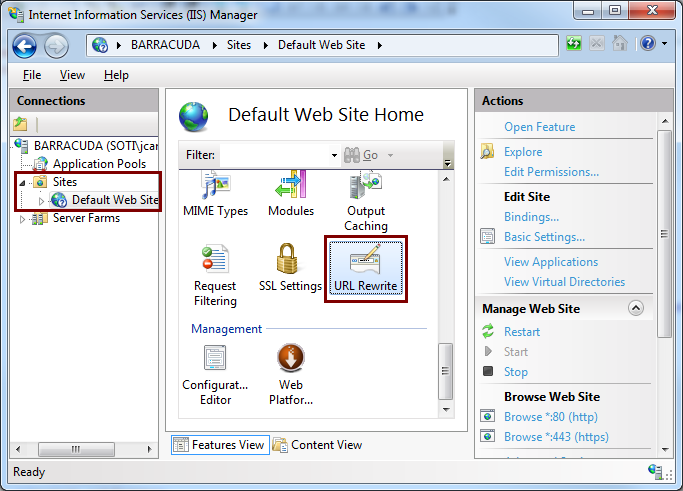
Task: Click the Restart link
Action: point(521,332)
